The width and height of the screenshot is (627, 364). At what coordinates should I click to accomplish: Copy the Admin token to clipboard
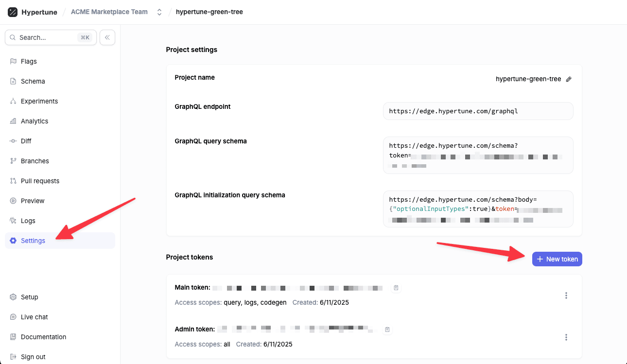tap(387, 329)
